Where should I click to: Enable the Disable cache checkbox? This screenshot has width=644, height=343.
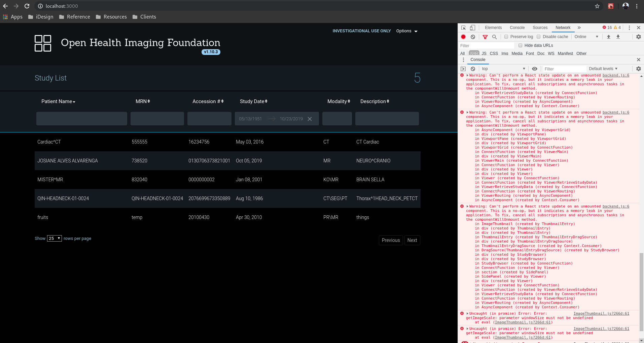click(x=538, y=37)
